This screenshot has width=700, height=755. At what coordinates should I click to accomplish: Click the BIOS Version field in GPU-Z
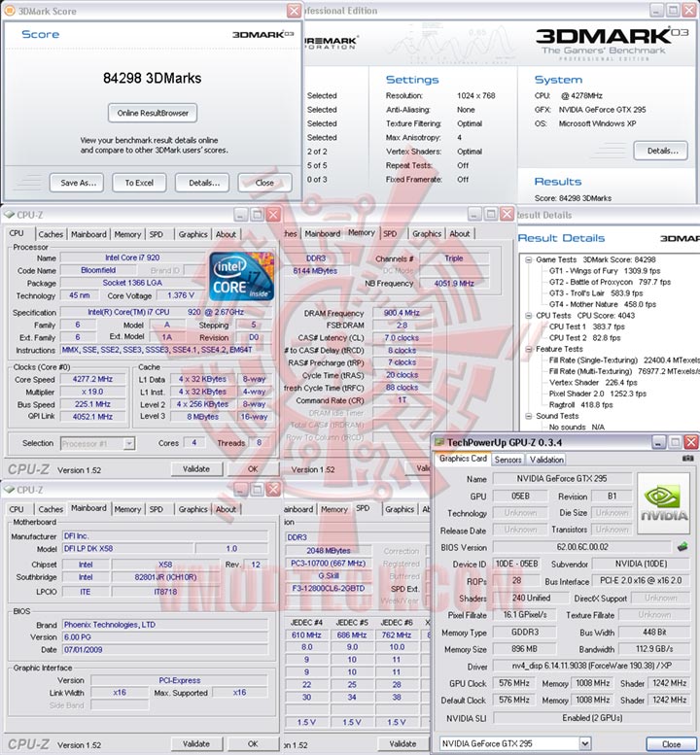582,547
